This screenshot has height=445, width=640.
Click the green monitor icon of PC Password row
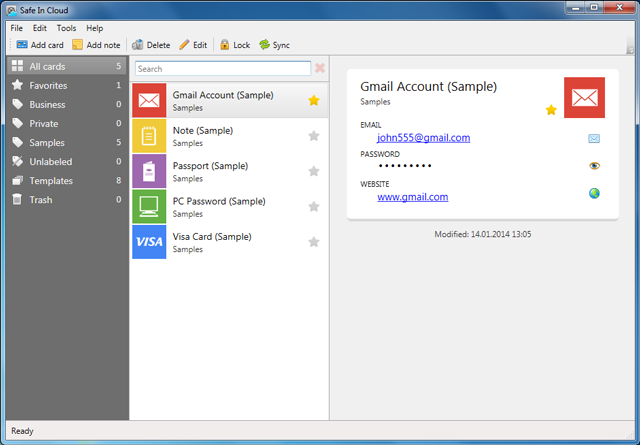coord(149,207)
